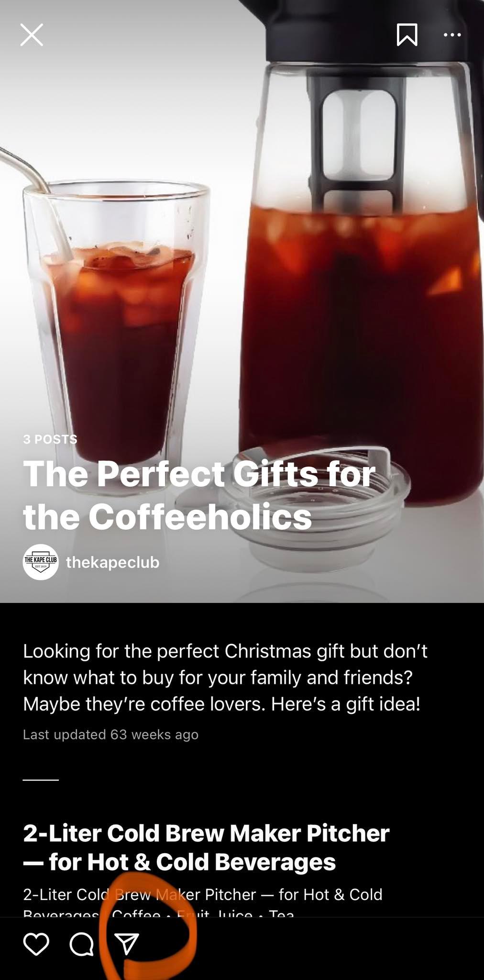Viewport: 484px width, 980px height.
Task: Close the guide with the X icon
Action: click(x=32, y=35)
